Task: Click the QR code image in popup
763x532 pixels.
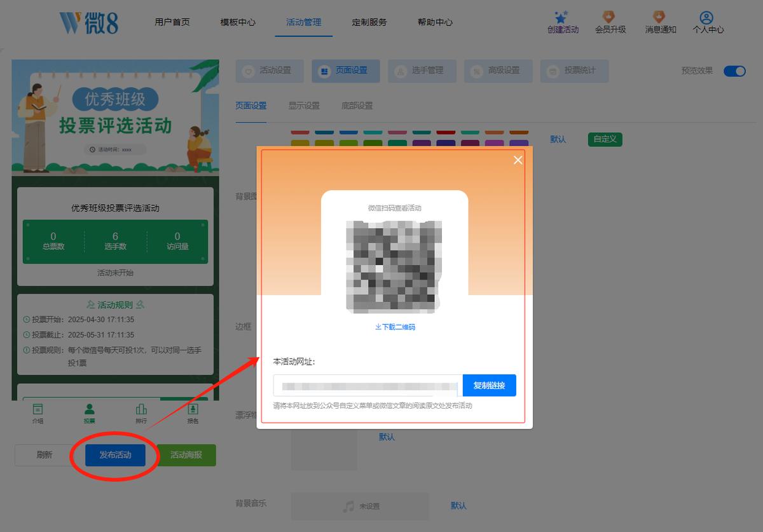Action: pyautogui.click(x=394, y=266)
